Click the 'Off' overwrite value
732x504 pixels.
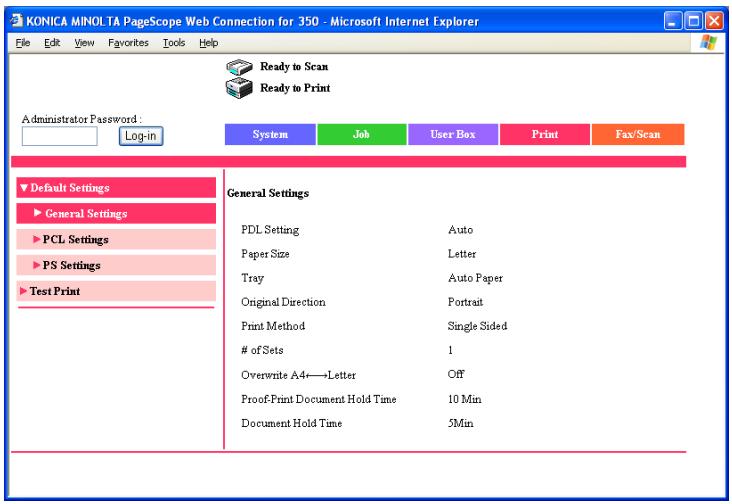coord(456,374)
